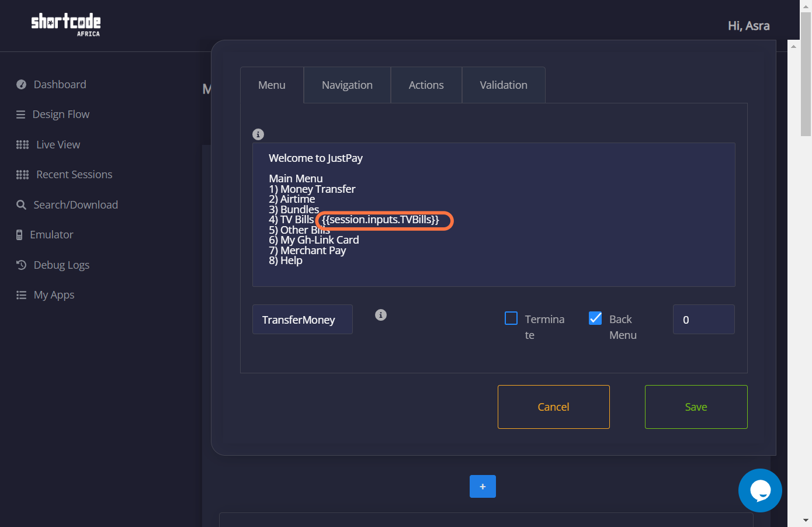Click the Dashboard gauge icon in sidebar

[22, 85]
